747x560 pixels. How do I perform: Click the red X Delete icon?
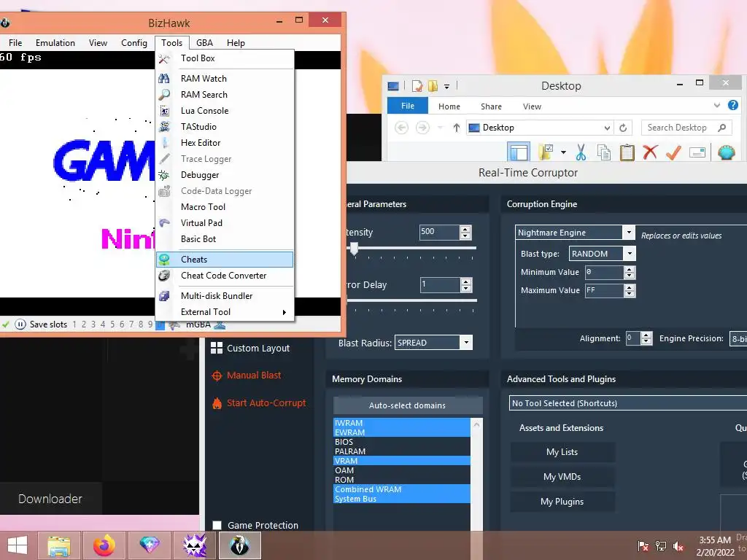[x=650, y=152]
